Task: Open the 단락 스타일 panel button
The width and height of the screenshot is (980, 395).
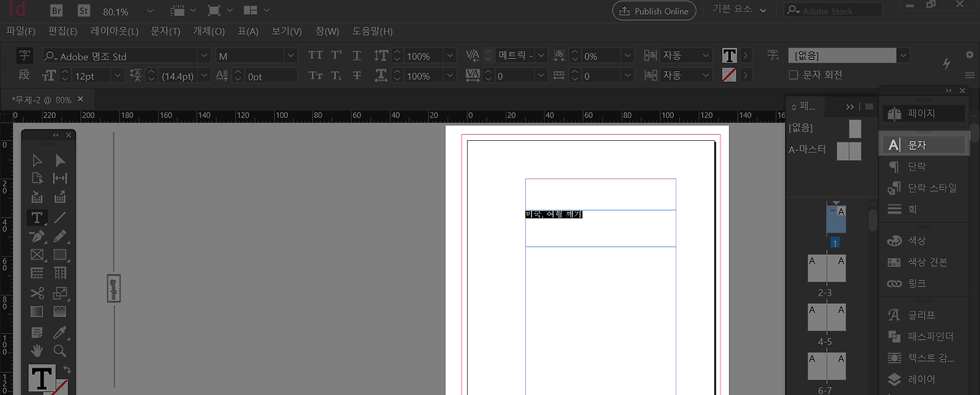Action: [925, 188]
